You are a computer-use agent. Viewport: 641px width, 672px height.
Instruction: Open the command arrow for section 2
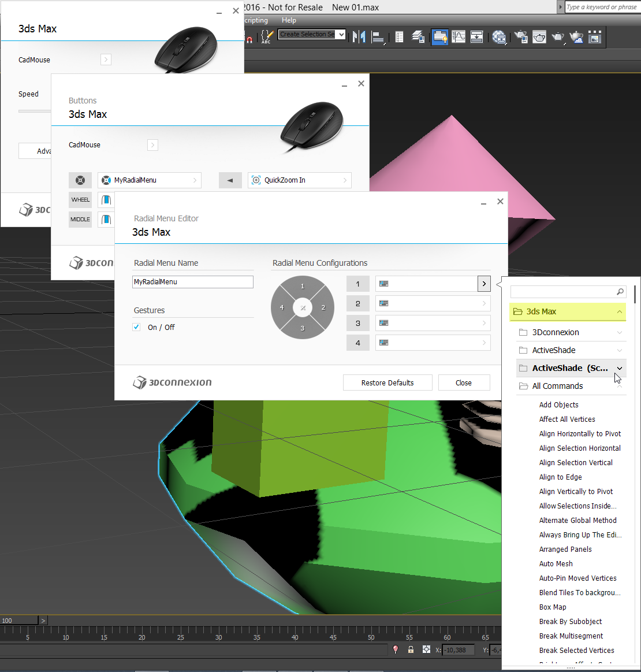(x=484, y=303)
